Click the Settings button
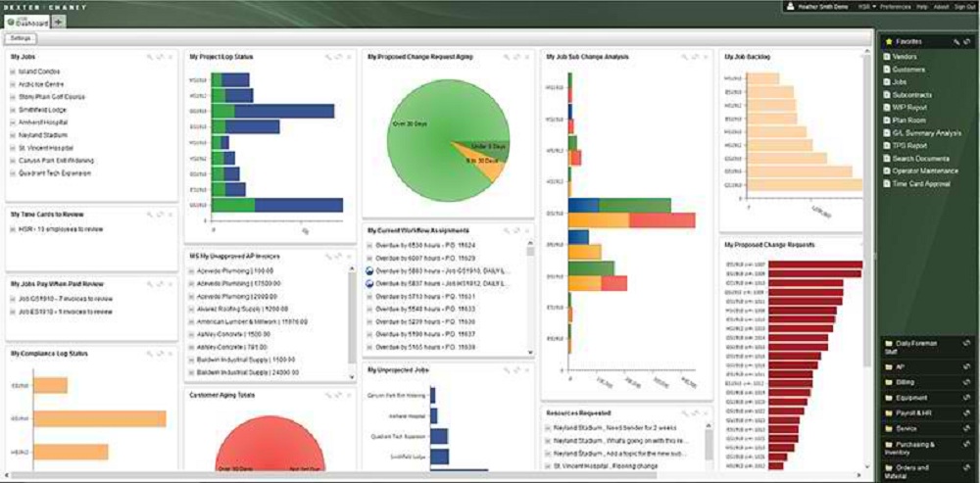Screen dimensions: 980x483 coord(22,38)
